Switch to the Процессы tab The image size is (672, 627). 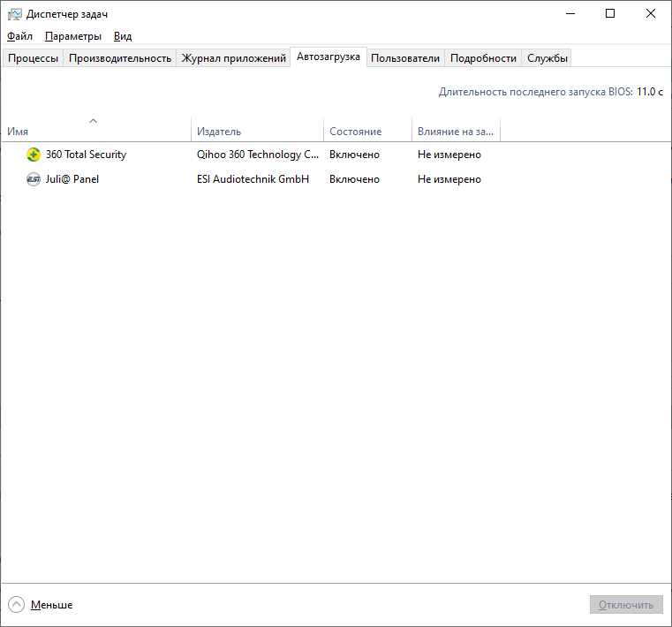33,58
